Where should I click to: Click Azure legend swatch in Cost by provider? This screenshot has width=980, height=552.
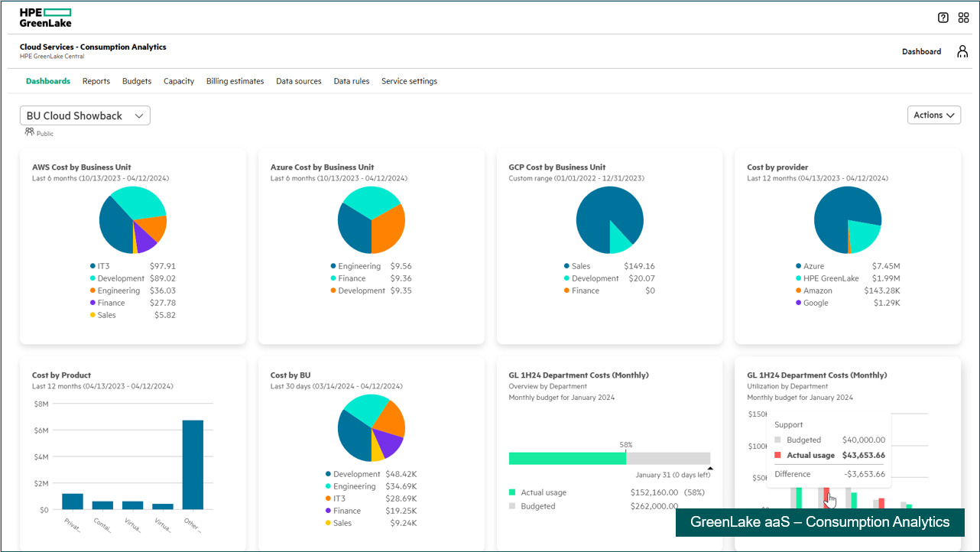click(798, 266)
